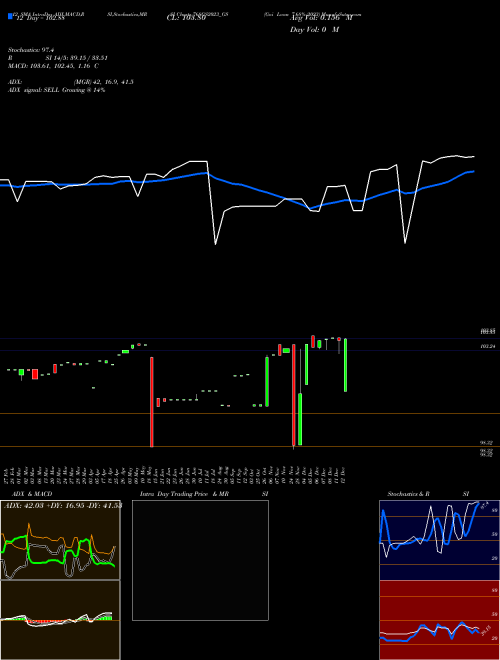Click the '(MGR) 42, 16.9, 41.5' ADX values
This screenshot has width=500, height=660.
[x=104, y=82]
